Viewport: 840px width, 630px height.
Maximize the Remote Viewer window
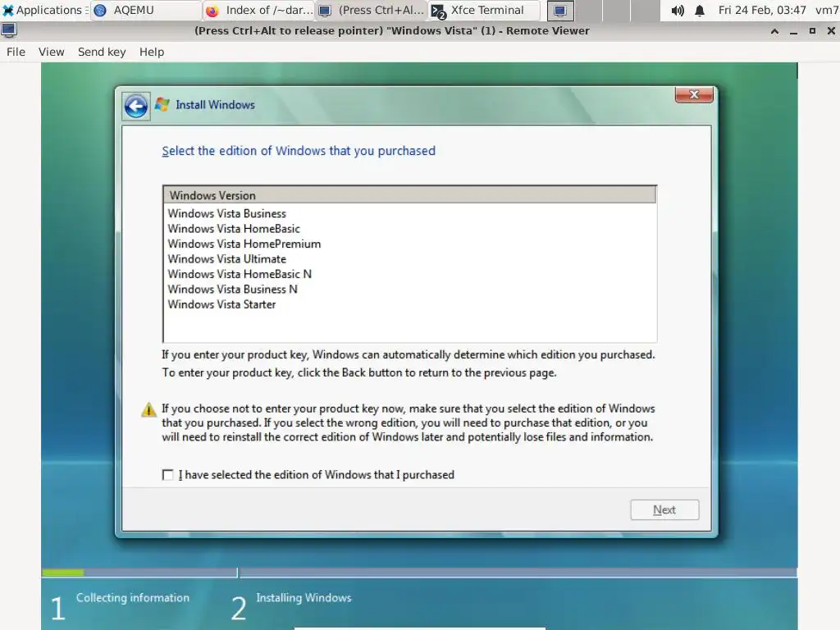click(x=812, y=31)
